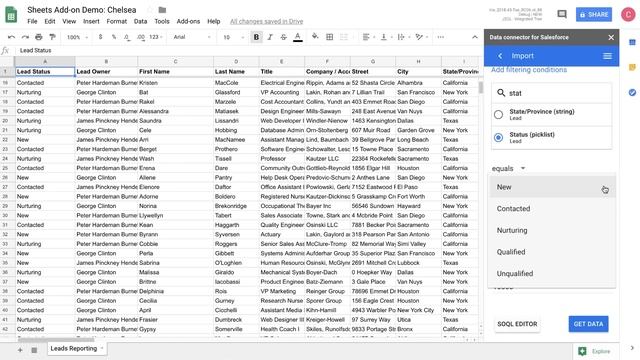The image size is (640, 360).
Task: Choose New from the status list
Action: (x=552, y=187)
